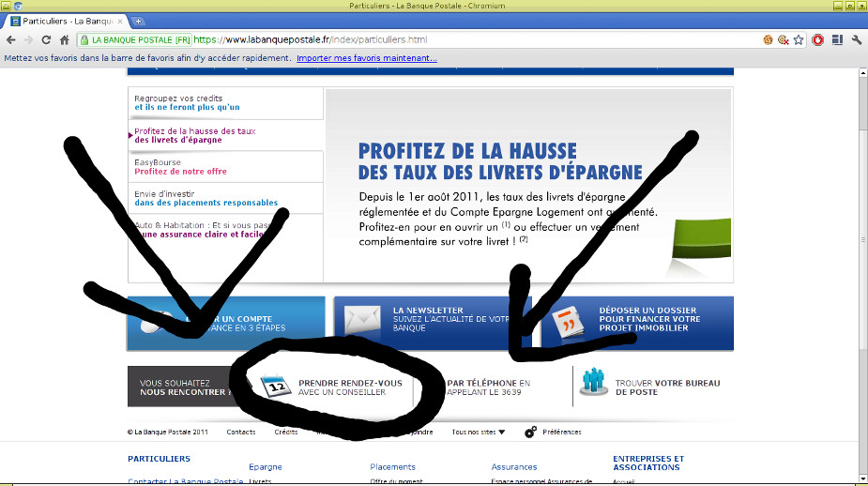Open the Contacts footer link
This screenshot has width=868, height=486.
click(x=241, y=432)
